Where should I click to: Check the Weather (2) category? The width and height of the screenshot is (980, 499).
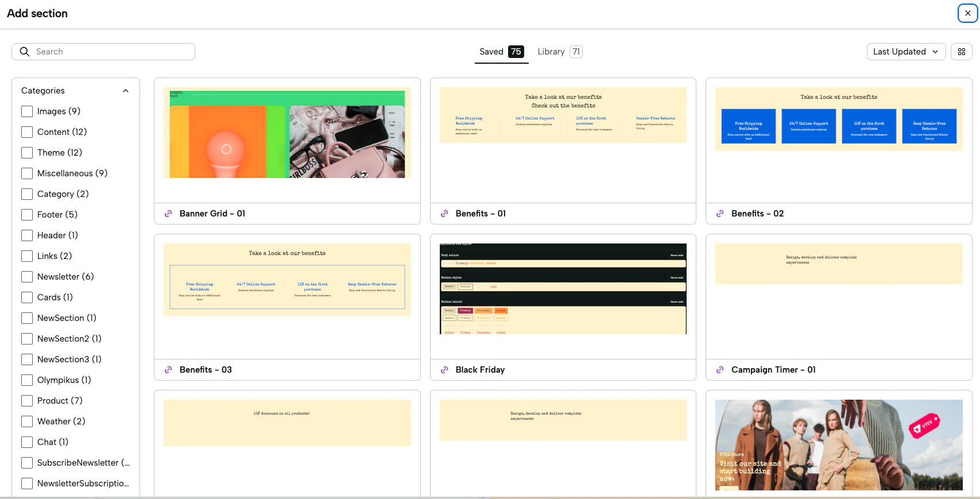coord(27,421)
